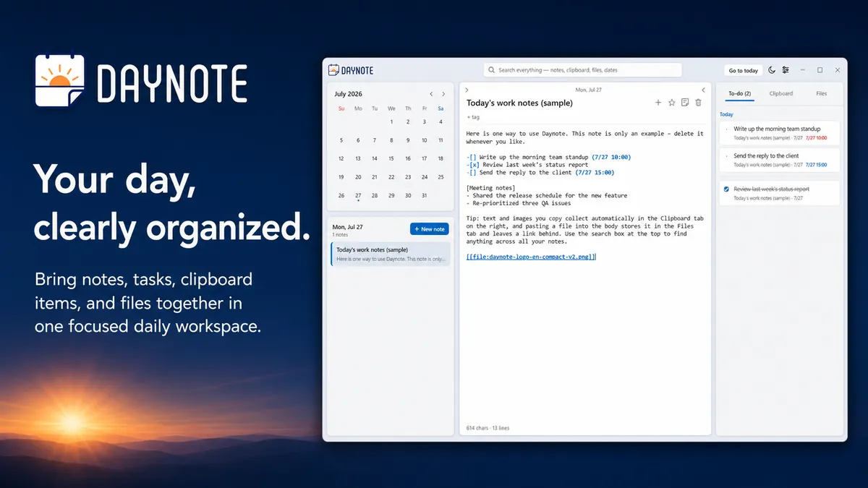The height and width of the screenshot is (488, 868).
Task: Select July 4 in the calendar
Action: pyautogui.click(x=441, y=122)
